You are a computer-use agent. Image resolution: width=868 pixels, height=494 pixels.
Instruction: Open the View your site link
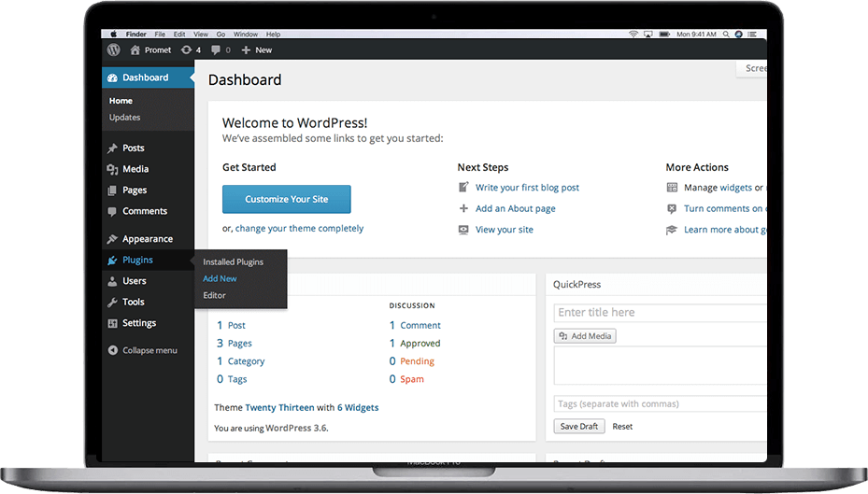click(x=505, y=230)
